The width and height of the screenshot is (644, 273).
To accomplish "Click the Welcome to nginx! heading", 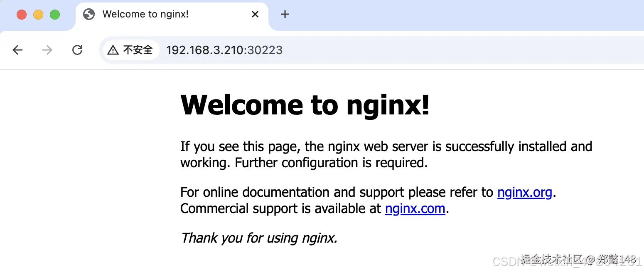I will pyautogui.click(x=305, y=105).
